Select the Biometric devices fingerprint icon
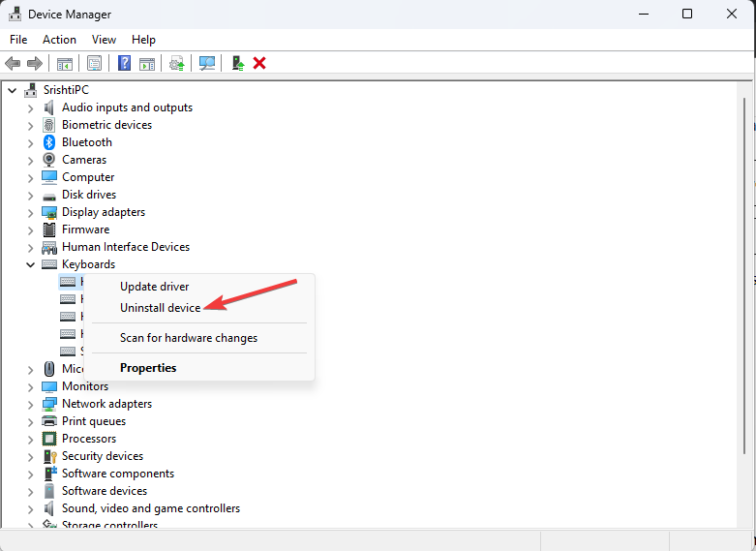 (49, 125)
